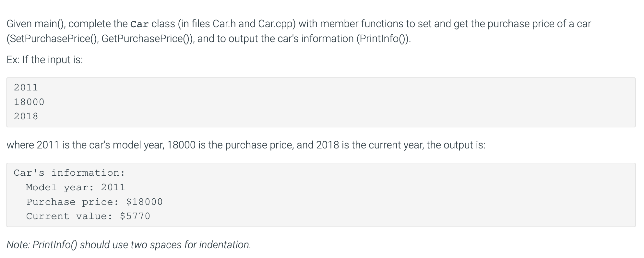Click empty space in the output example box
Viewport: 644px width, 258px height.
pos(389,194)
